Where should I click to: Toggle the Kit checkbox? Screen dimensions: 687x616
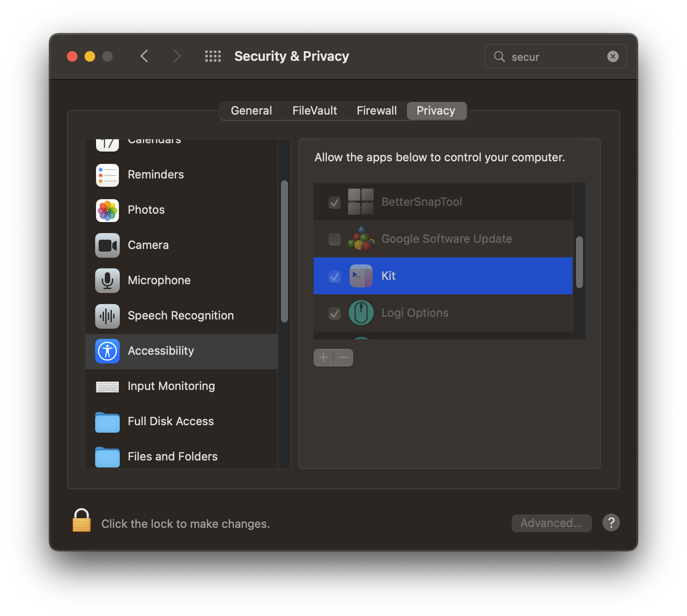point(335,276)
